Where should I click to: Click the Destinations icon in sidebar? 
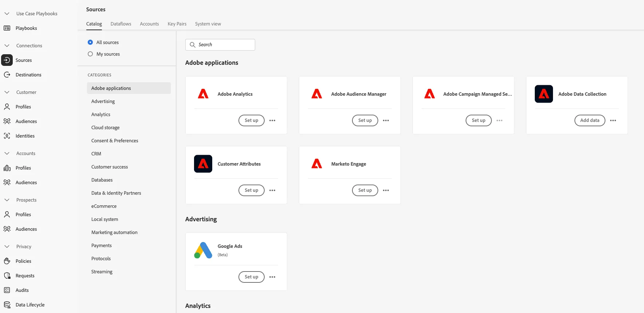coord(7,75)
